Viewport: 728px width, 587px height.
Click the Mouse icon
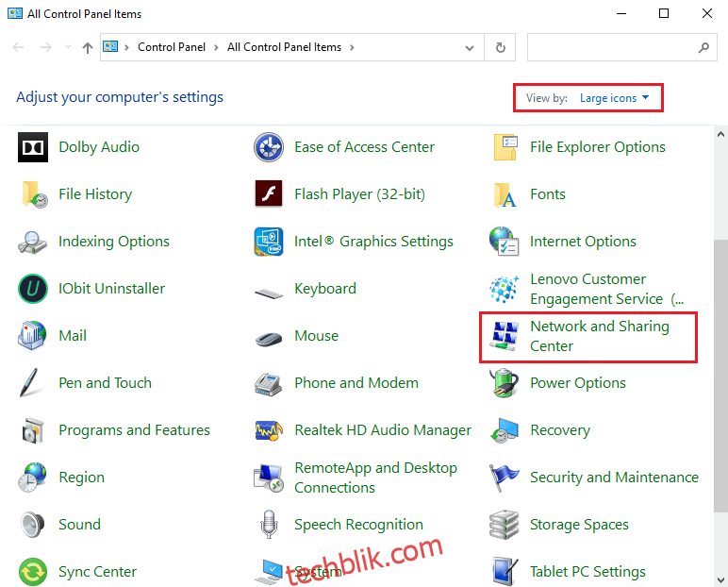(x=269, y=339)
